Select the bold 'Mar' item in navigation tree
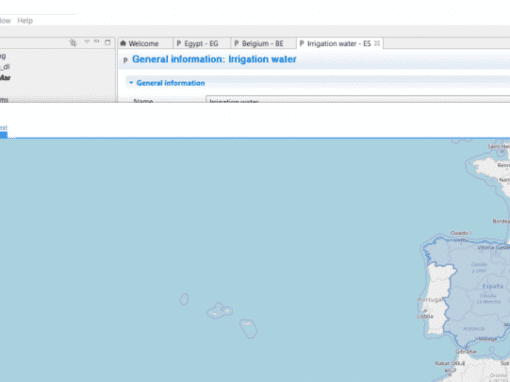The image size is (510, 382). click(5, 78)
